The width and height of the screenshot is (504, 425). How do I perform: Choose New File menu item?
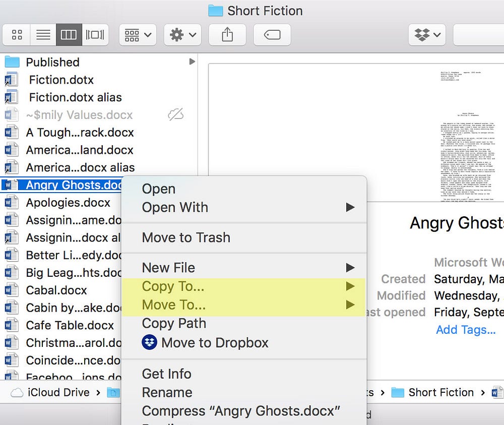coord(244,268)
